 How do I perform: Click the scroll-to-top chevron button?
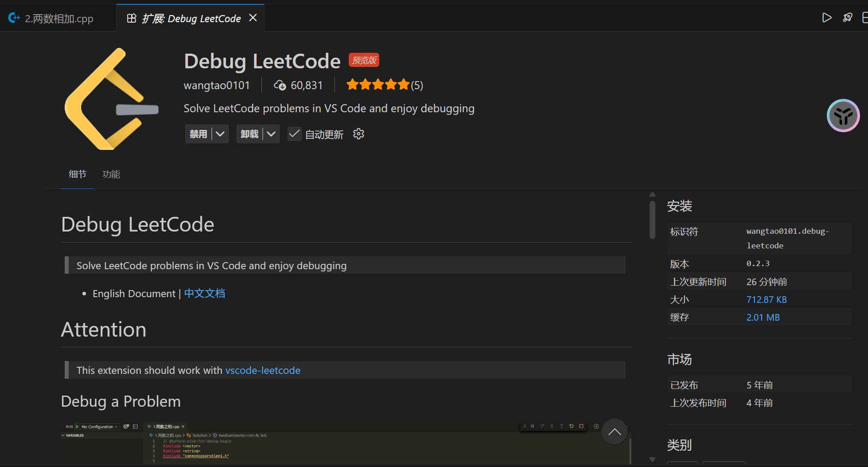pos(615,431)
